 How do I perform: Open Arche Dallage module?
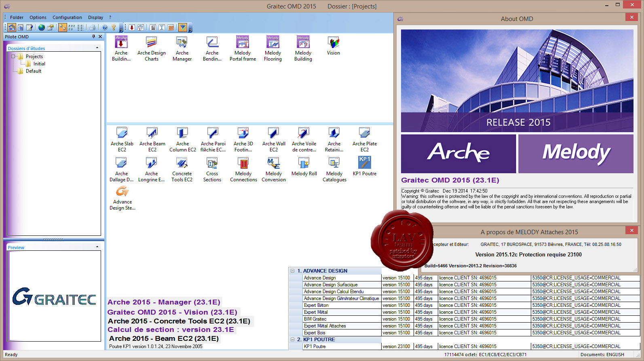point(121,169)
